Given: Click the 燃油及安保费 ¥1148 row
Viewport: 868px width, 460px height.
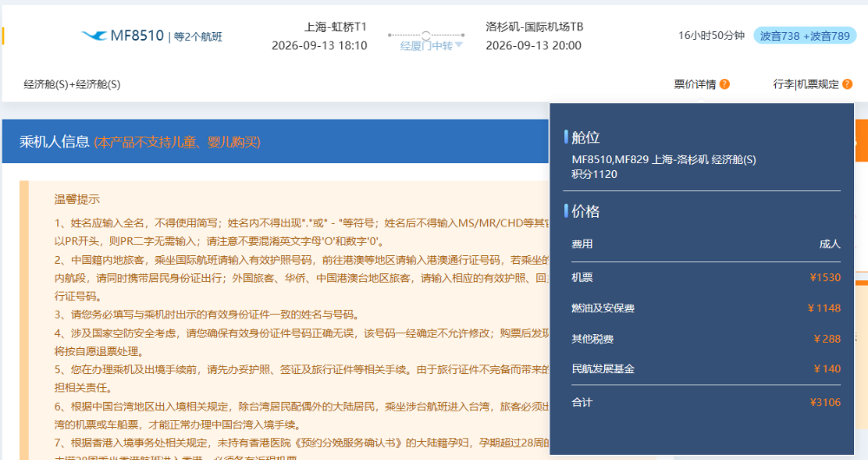Looking at the screenshot, I should pos(705,308).
